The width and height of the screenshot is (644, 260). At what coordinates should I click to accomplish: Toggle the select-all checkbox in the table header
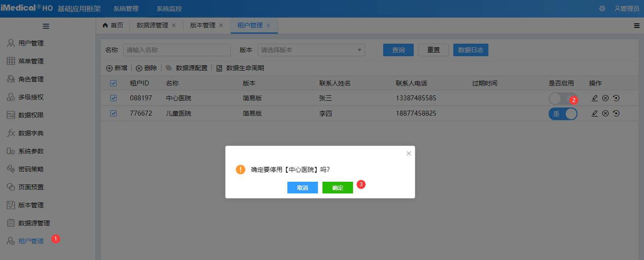pos(113,83)
